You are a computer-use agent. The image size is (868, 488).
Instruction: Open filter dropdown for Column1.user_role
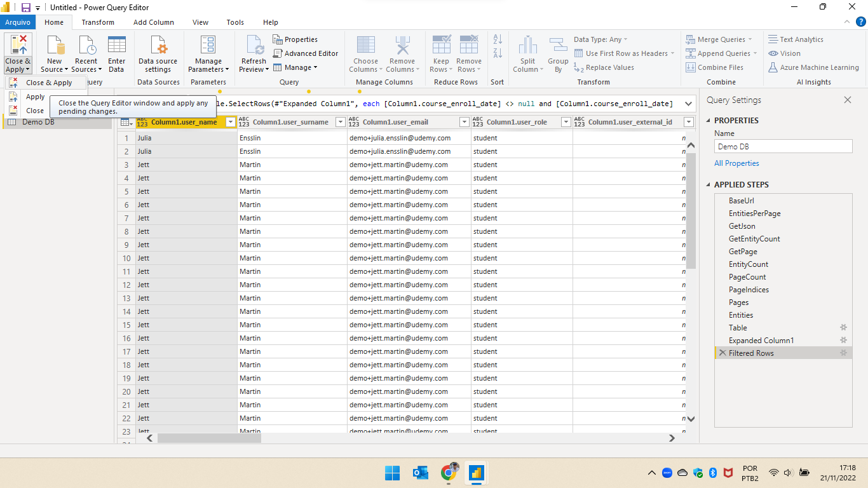[x=566, y=122]
